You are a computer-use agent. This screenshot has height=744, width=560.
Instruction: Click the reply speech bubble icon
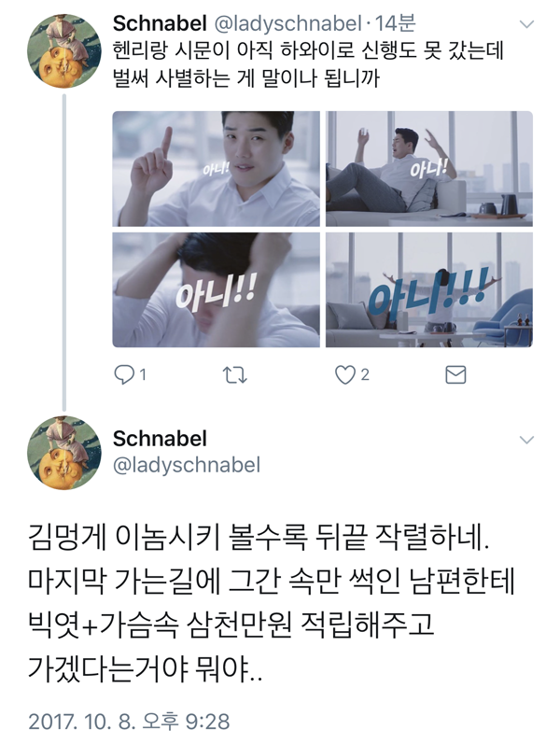click(124, 375)
